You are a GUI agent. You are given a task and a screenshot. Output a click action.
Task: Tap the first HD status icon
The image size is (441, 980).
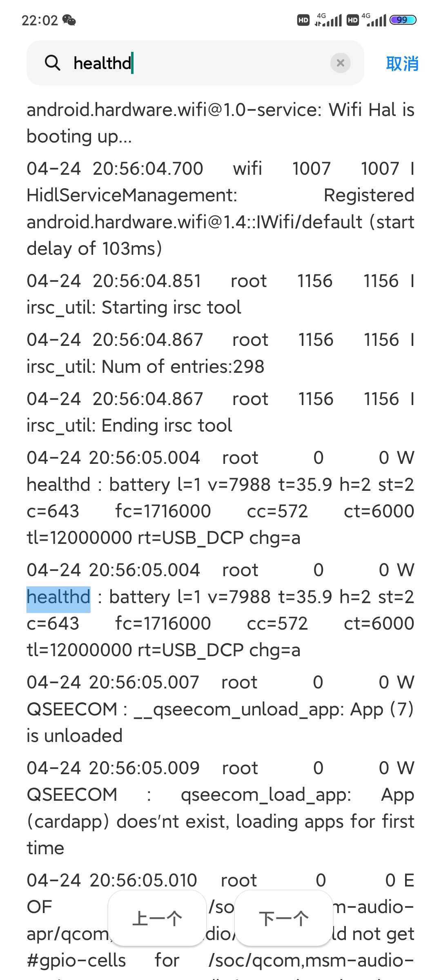click(303, 20)
